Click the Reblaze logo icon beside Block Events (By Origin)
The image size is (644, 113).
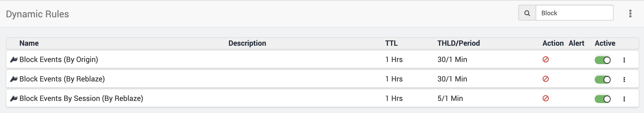tap(14, 60)
